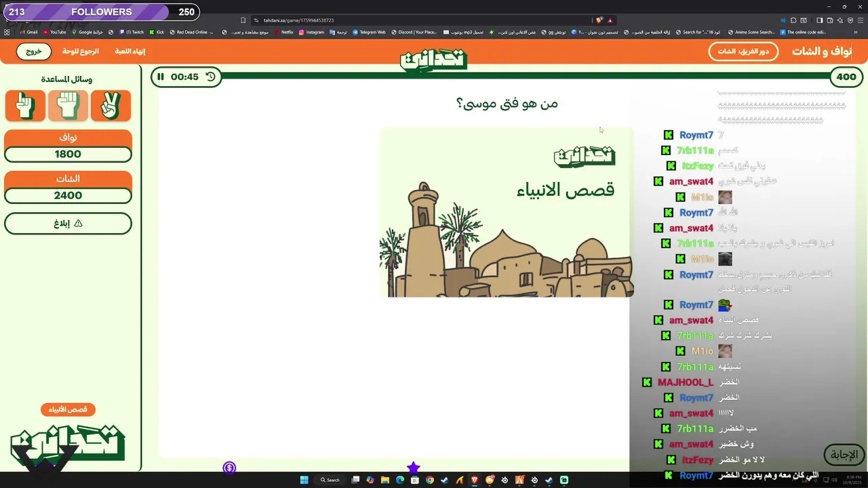Open the Anime Scene Search bookmark

click(x=750, y=32)
